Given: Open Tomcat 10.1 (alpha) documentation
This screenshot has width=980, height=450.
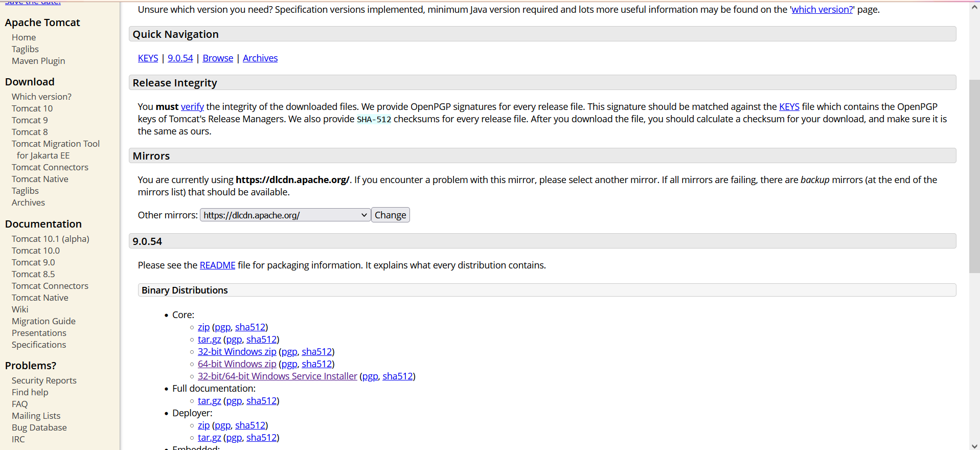Looking at the screenshot, I should click(x=51, y=239).
